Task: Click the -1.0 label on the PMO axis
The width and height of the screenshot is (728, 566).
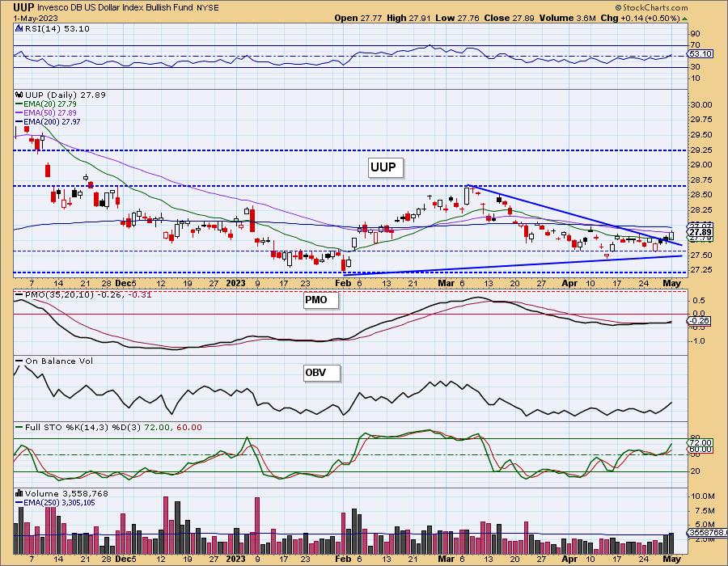Action: pyautogui.click(x=698, y=341)
